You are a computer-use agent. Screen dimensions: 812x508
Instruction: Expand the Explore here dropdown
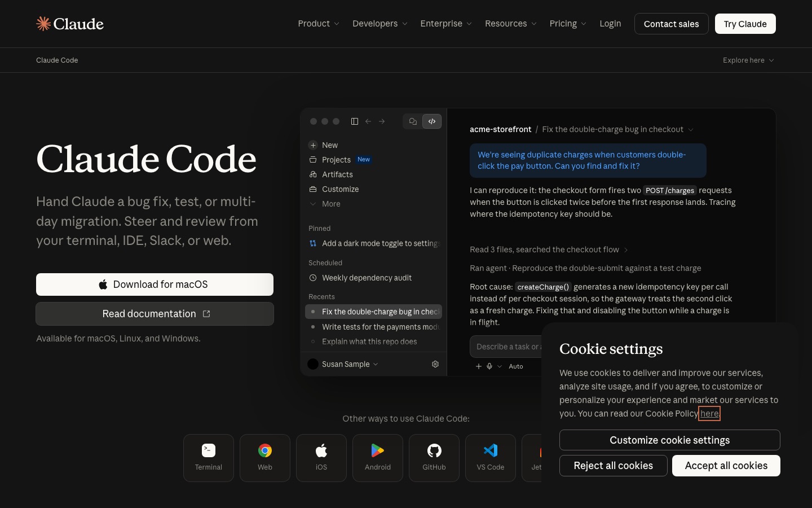[748, 60]
